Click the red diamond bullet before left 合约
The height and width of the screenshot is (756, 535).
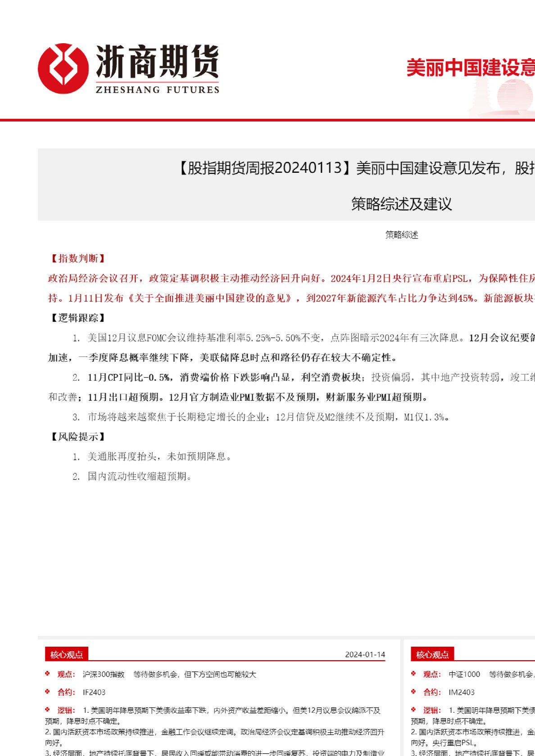[47, 692]
